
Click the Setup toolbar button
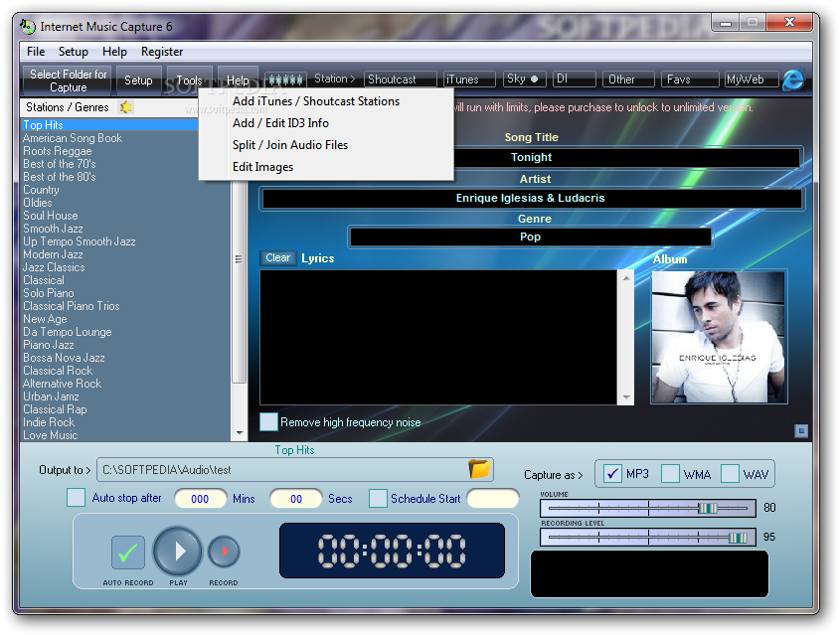(139, 80)
